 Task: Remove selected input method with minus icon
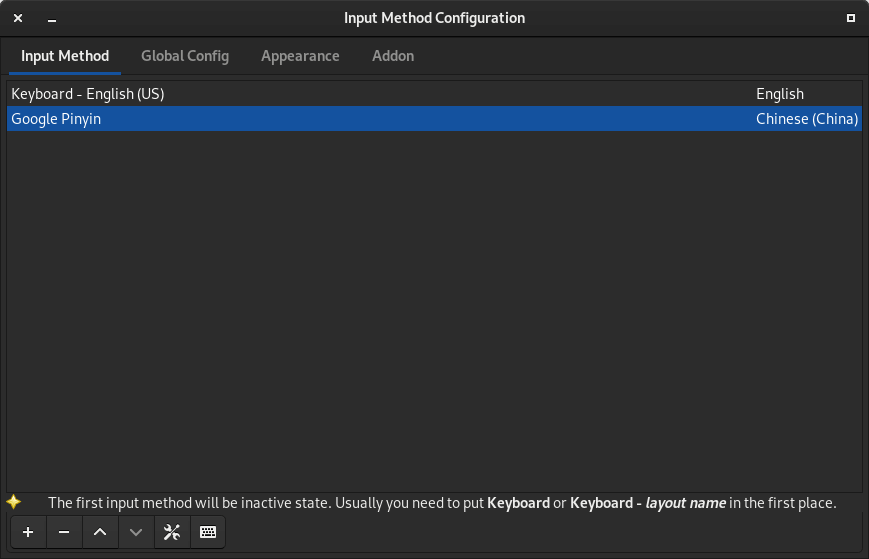tap(64, 532)
